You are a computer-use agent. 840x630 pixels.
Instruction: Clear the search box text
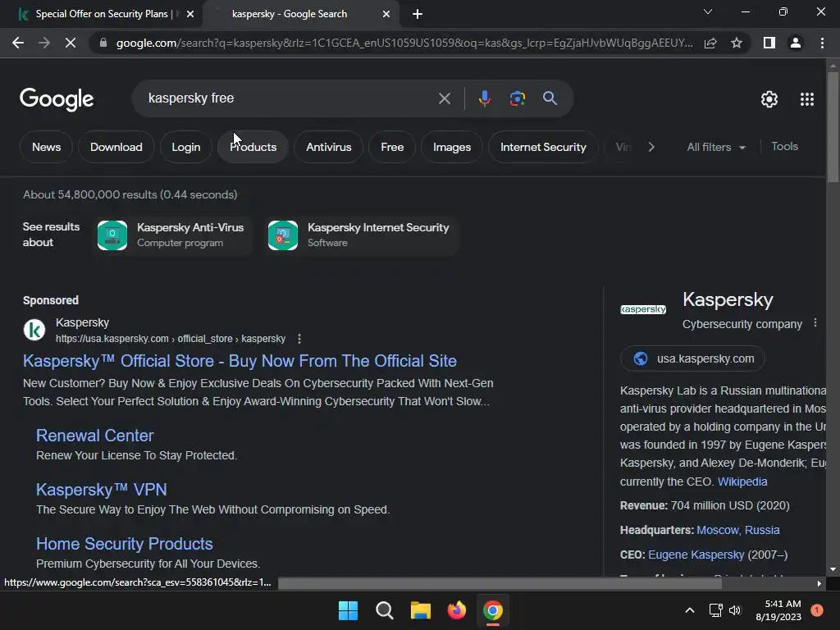(x=444, y=98)
